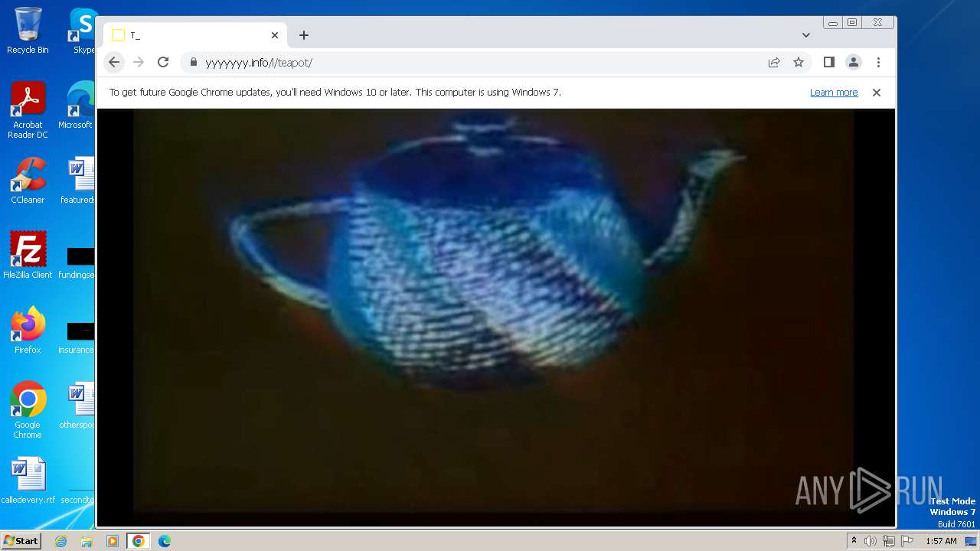Select the 'T_' browser tab
980x551 pixels.
pos(195,35)
